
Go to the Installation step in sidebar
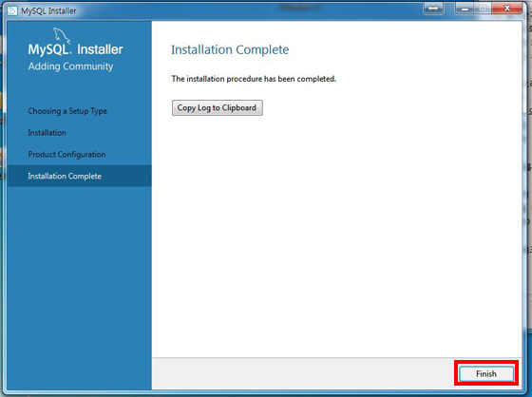coord(47,133)
